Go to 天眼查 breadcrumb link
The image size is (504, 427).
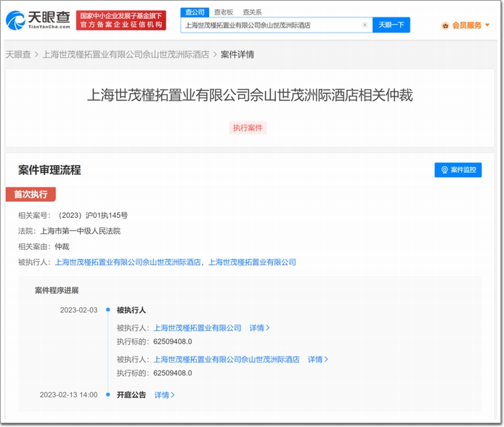18,54
